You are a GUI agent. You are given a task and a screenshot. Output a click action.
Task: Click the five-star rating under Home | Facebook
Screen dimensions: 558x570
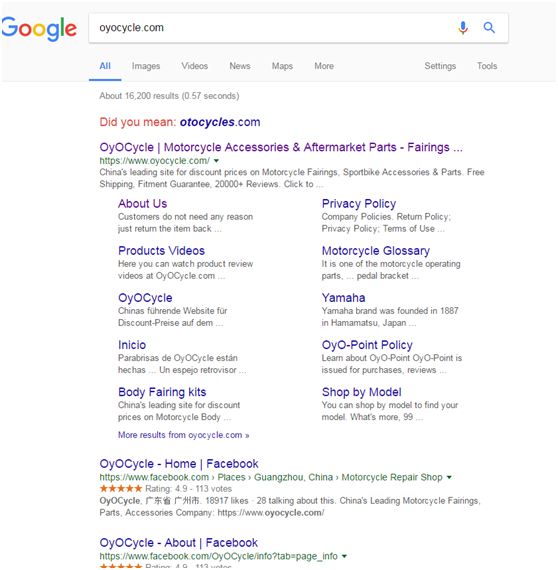[121, 489]
